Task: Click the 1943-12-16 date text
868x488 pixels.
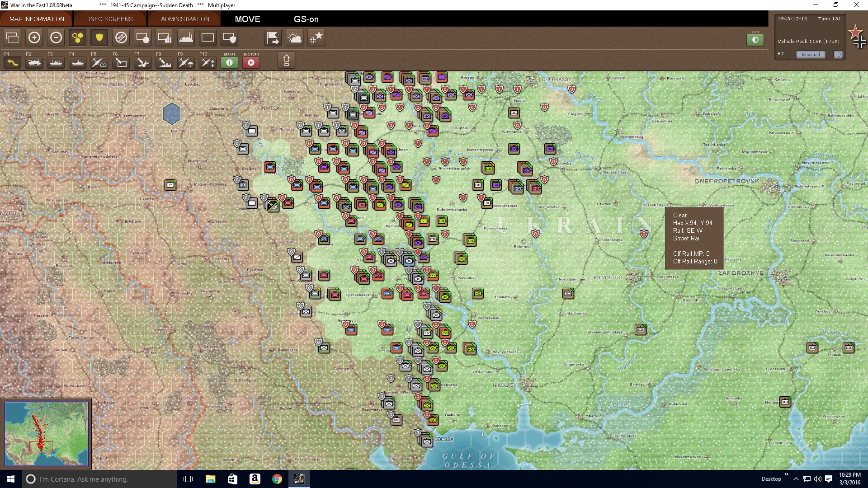Action: 792,19
